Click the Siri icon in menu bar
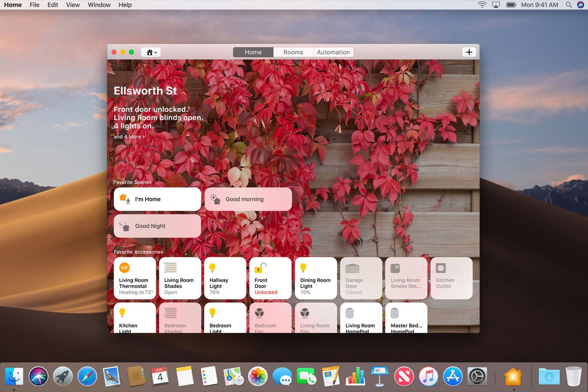 (x=581, y=5)
